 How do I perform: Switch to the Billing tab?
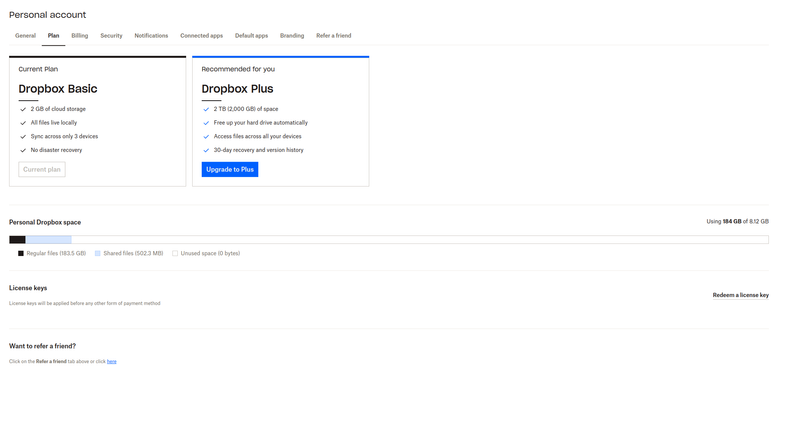(80, 36)
